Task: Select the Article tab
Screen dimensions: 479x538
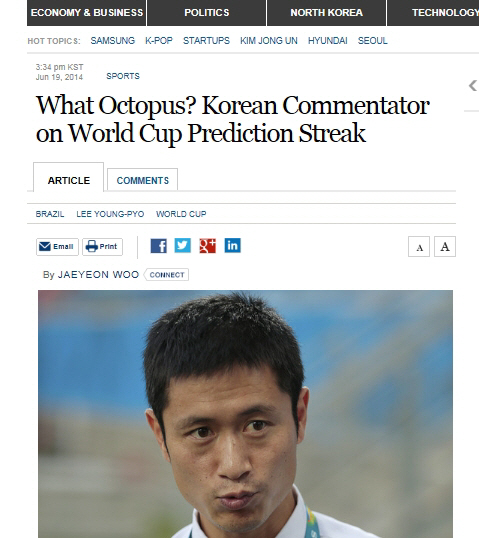Action: [69, 178]
